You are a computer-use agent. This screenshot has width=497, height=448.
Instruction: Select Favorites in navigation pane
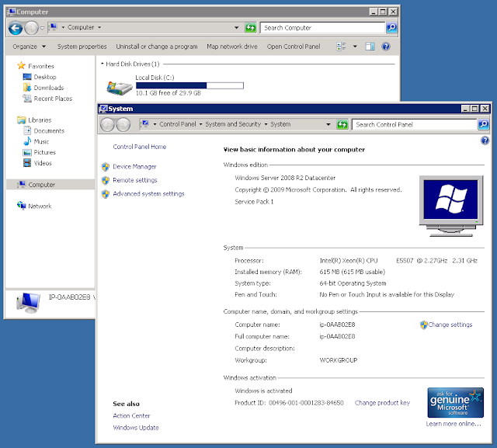(x=41, y=66)
